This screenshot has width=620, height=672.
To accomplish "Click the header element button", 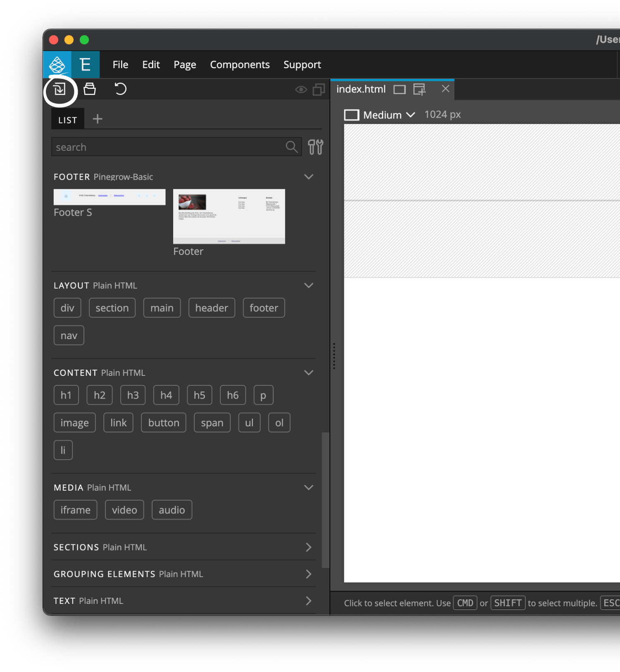I will pos(212,308).
